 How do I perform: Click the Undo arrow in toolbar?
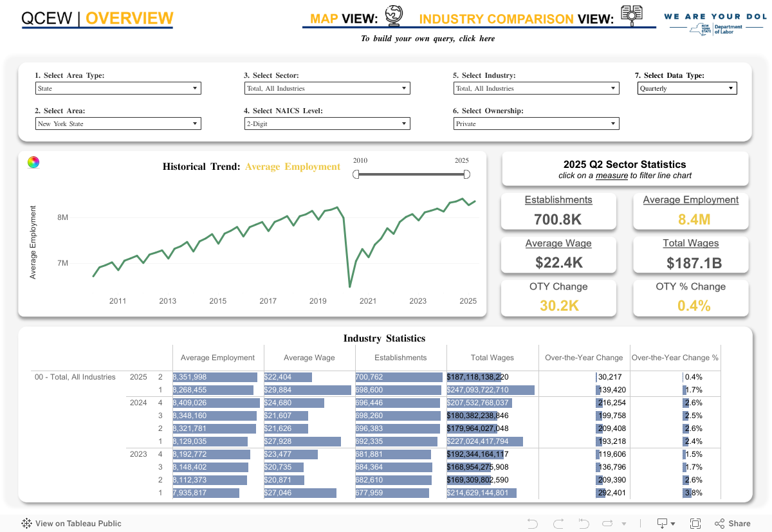tap(532, 523)
